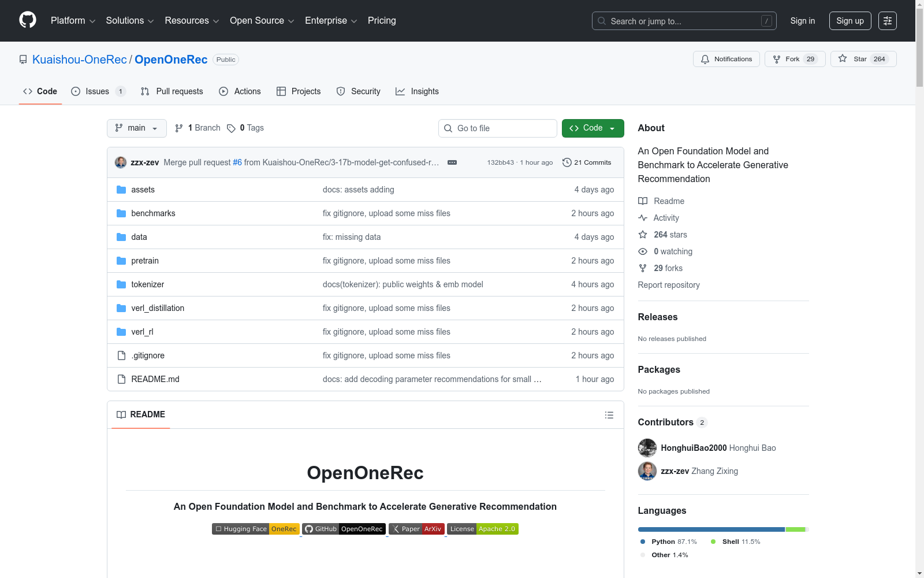Click the repository icon beside Kuaishou-OneRec

coord(23,60)
